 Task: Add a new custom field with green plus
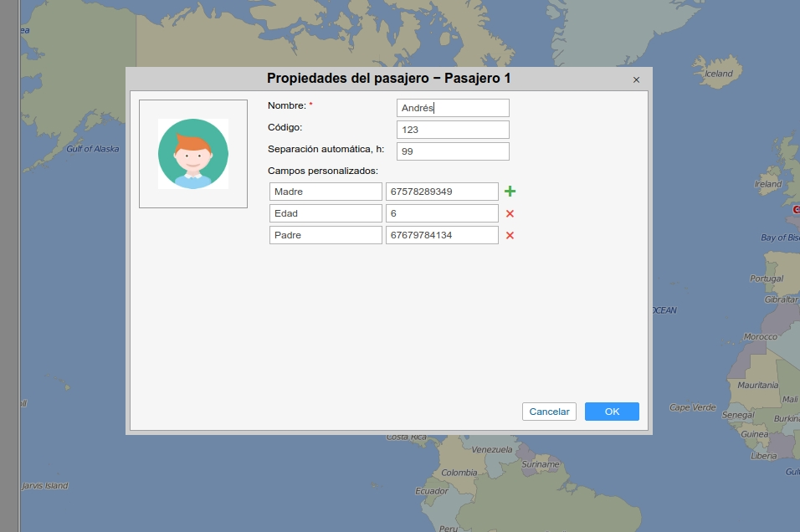pos(510,192)
